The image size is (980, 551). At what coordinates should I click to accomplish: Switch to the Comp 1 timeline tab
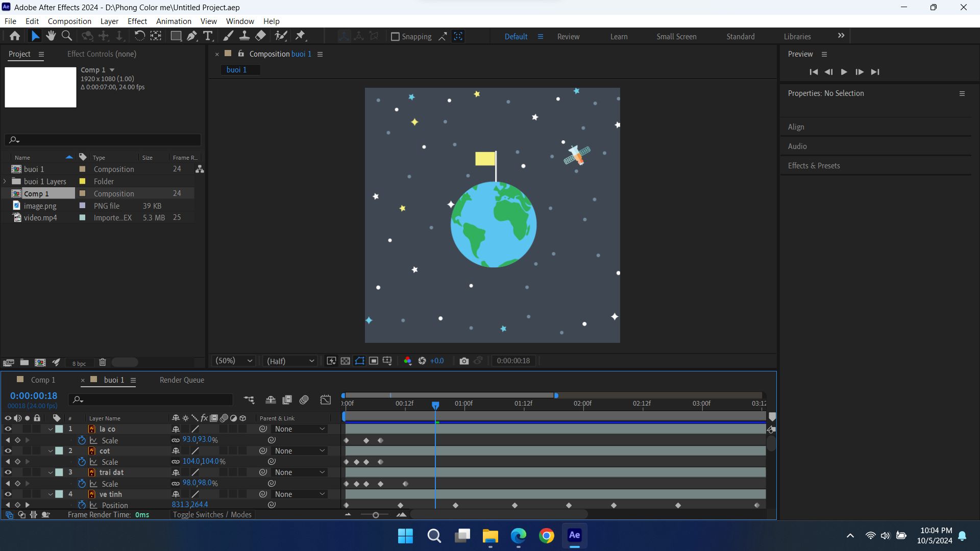pos(43,380)
